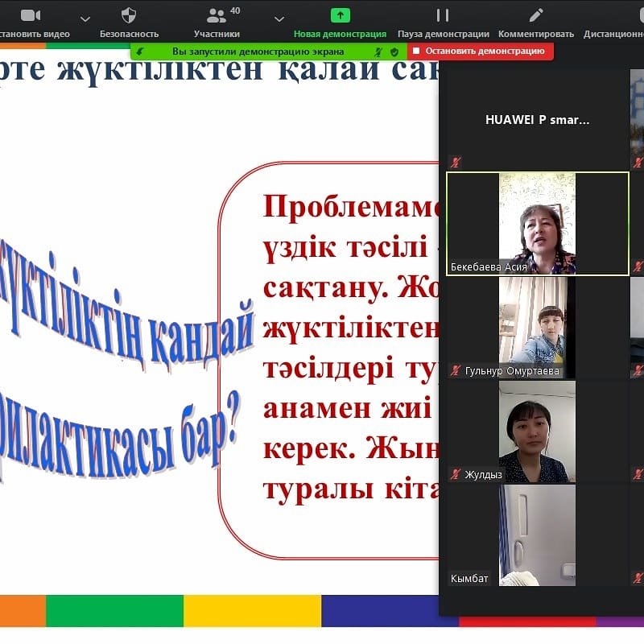Screen dimensions: 644x644
Task: Open the Безопасность shield icon
Action: point(129,15)
